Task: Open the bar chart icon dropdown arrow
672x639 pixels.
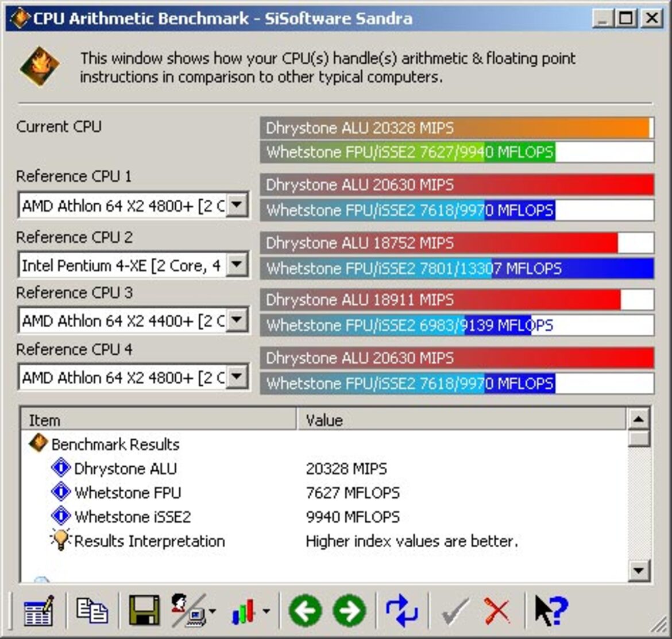Action: coord(266,611)
